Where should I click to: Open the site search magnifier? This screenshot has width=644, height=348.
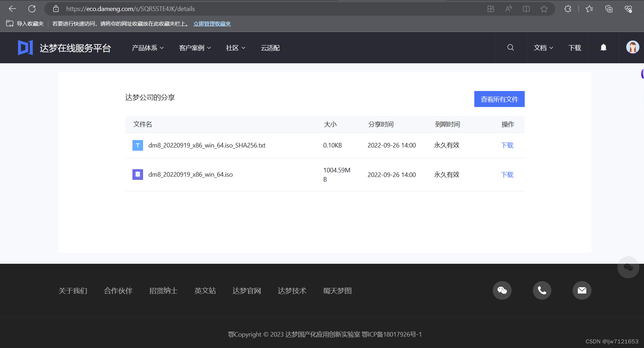[x=510, y=47]
